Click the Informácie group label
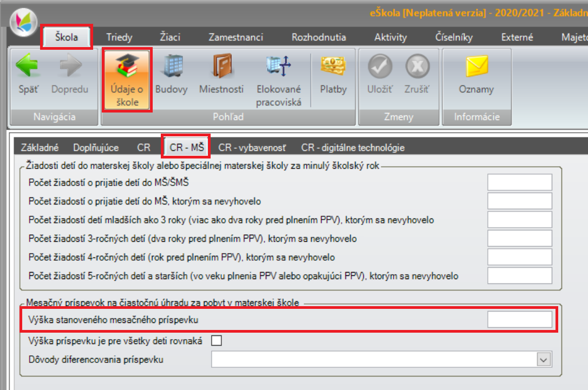Viewport: 588px width, 390px height. (x=476, y=117)
